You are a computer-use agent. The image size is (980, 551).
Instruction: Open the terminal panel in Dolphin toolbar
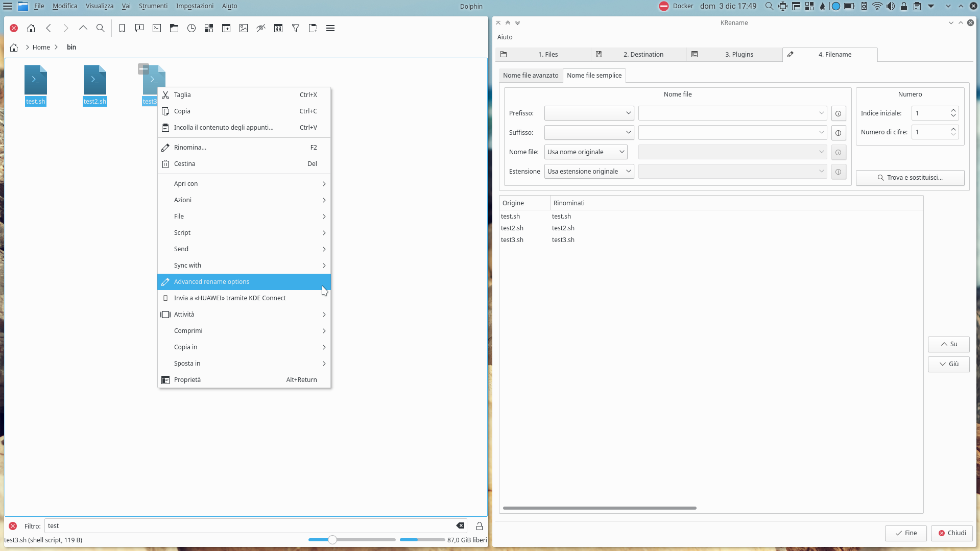[x=157, y=28]
